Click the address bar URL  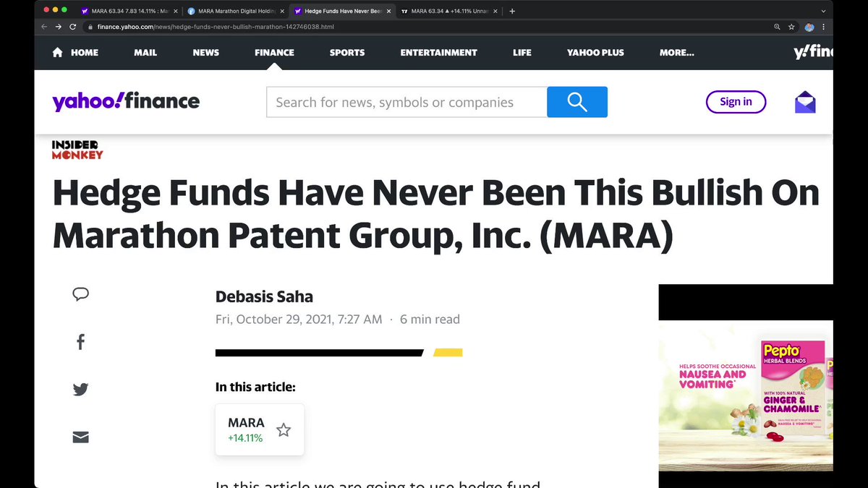(x=216, y=27)
